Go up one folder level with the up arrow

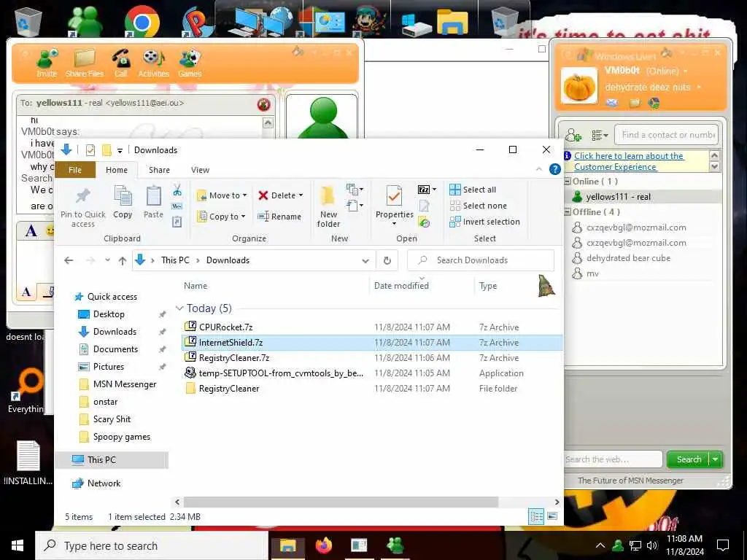point(123,260)
